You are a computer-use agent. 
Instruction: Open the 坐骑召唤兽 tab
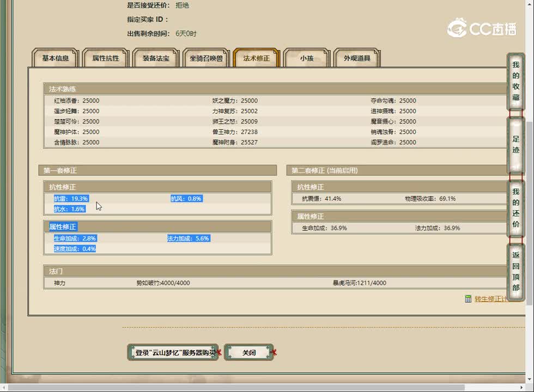coord(206,59)
